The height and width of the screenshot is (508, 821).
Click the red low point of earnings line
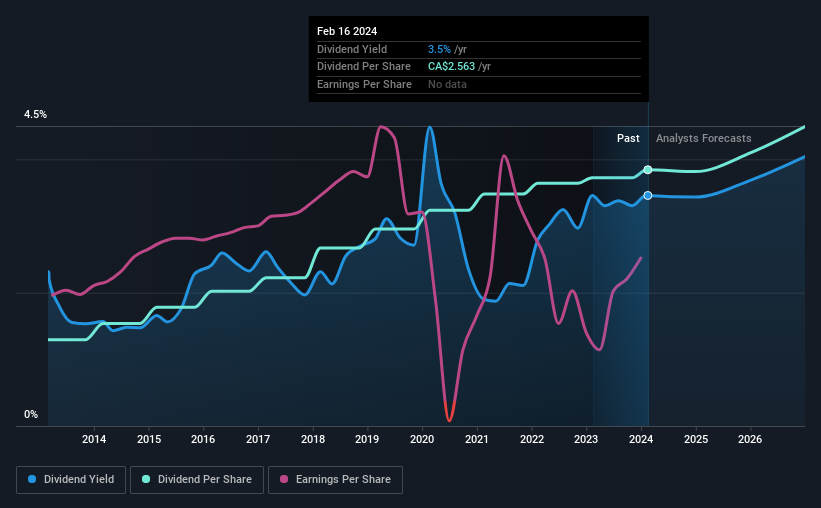[x=449, y=417]
